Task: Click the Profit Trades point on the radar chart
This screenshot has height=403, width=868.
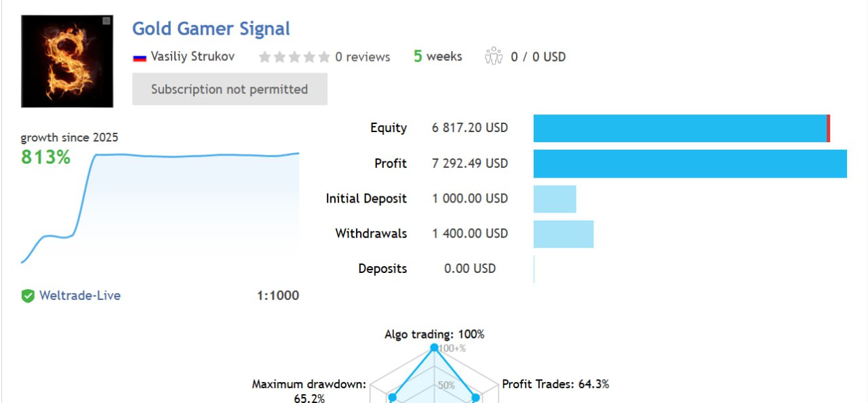Action: tap(475, 398)
